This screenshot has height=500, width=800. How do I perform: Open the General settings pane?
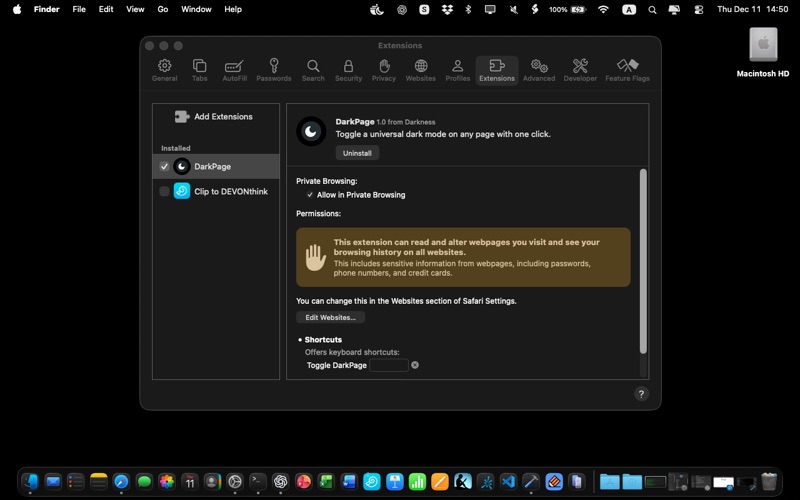165,70
